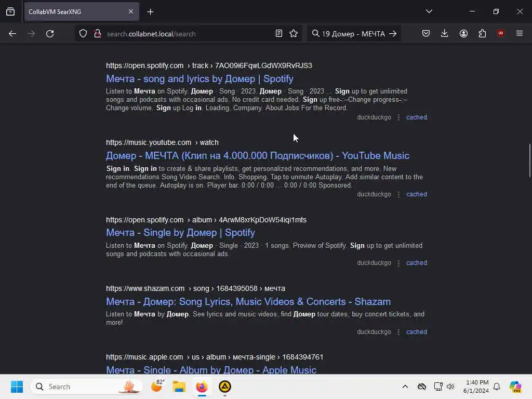The image size is (532, 399).
Task: Bookmark this page with star icon
Action: pos(294,34)
